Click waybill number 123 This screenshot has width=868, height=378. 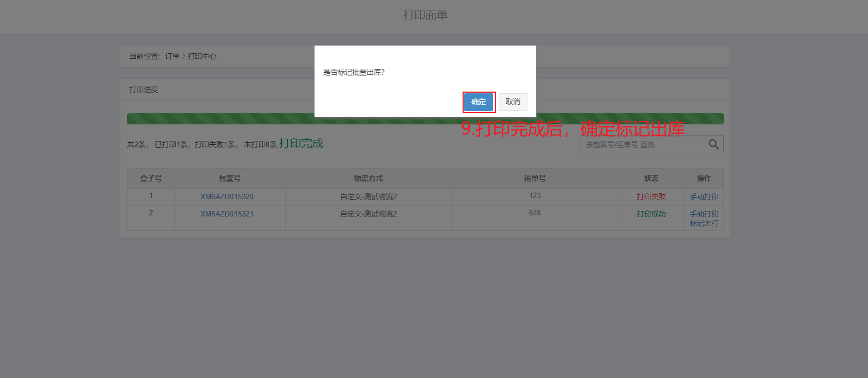pos(535,196)
